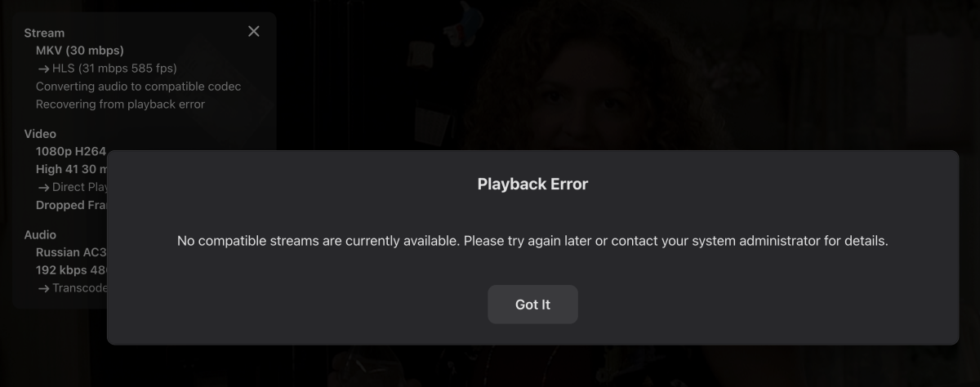
Task: Click the dimmed video behind the dialog
Action: [621, 73]
